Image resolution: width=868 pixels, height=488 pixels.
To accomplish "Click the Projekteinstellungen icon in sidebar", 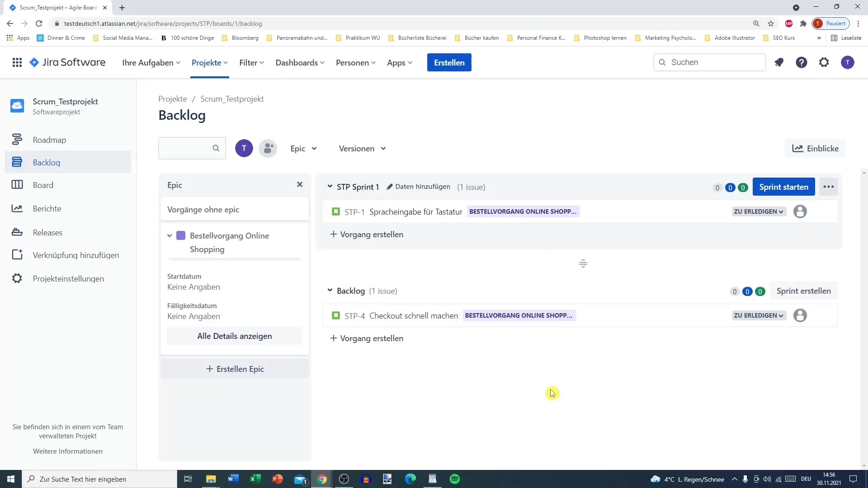I will pos(17,278).
